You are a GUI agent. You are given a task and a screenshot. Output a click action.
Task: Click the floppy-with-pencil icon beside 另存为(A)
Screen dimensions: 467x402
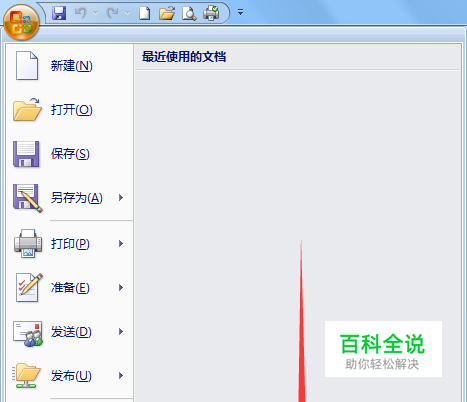(28, 198)
